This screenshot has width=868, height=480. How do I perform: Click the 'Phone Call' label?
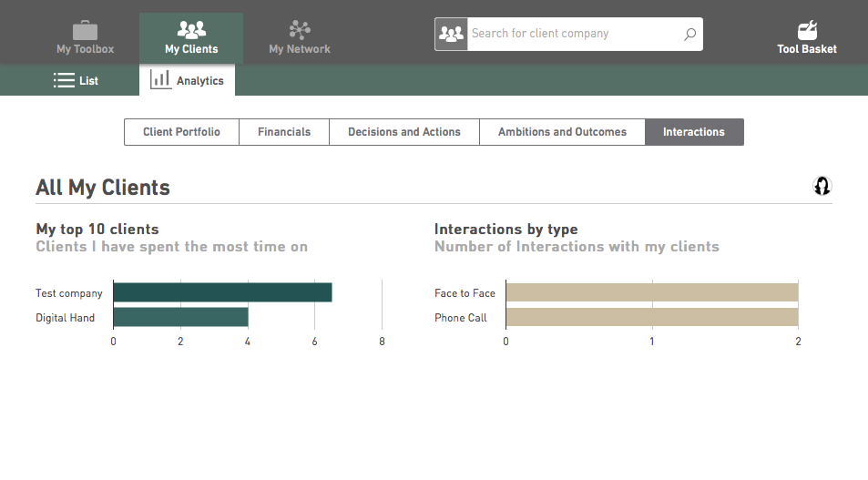click(x=461, y=318)
